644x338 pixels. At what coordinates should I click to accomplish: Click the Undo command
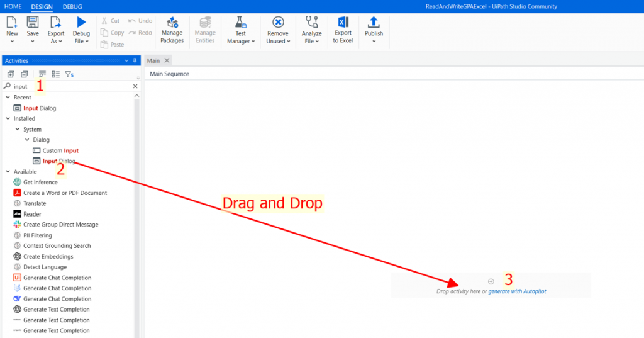click(140, 21)
